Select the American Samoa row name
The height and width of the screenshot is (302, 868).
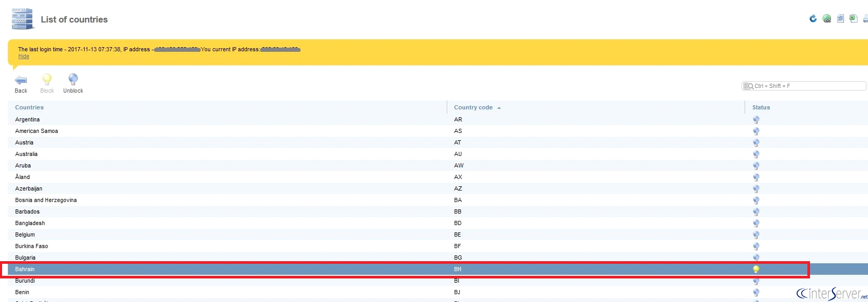click(x=37, y=131)
